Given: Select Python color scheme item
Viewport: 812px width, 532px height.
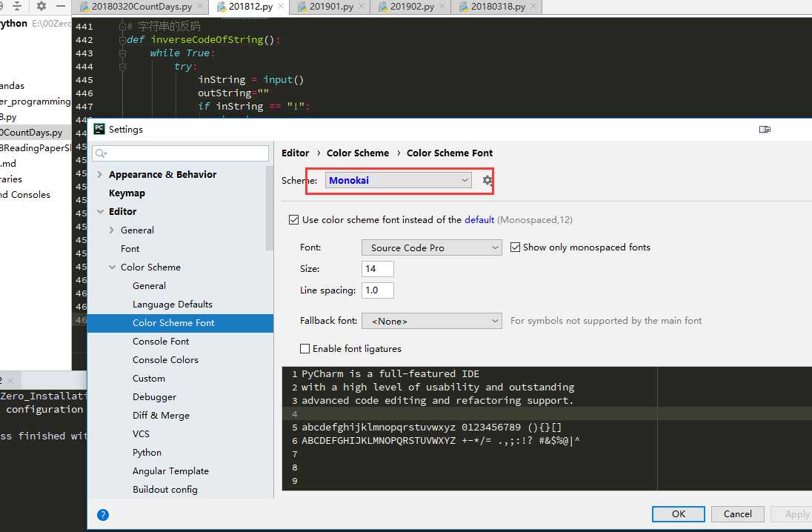Looking at the screenshot, I should point(147,453).
